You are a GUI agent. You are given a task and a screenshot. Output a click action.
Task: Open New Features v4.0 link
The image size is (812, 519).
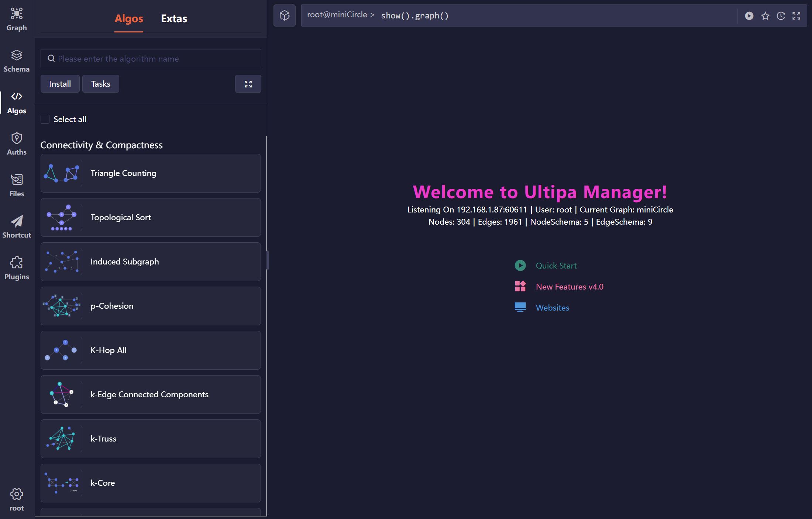[570, 287]
